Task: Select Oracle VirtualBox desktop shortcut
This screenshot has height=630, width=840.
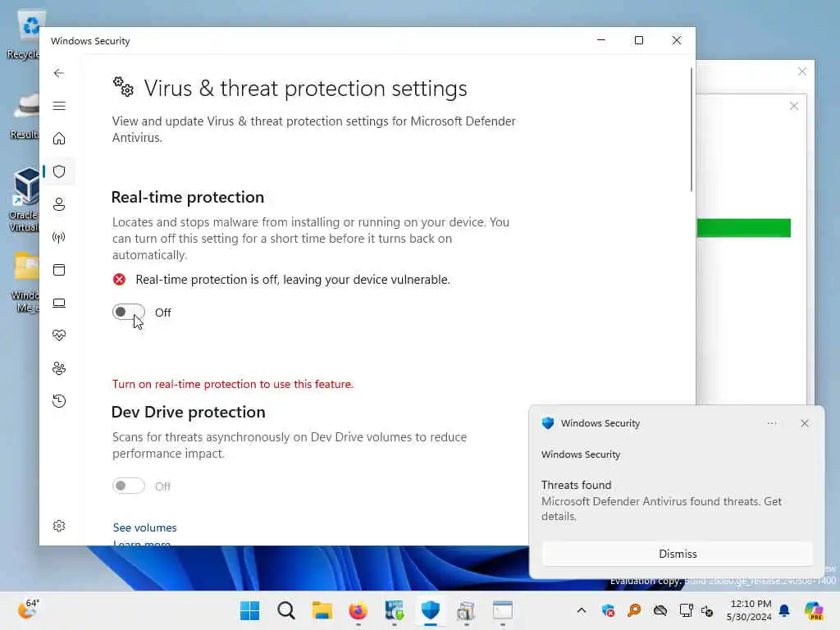Action: click(25, 200)
